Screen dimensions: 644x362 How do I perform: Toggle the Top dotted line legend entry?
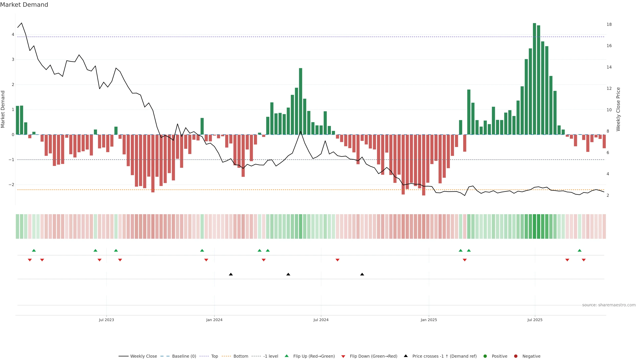point(214,356)
